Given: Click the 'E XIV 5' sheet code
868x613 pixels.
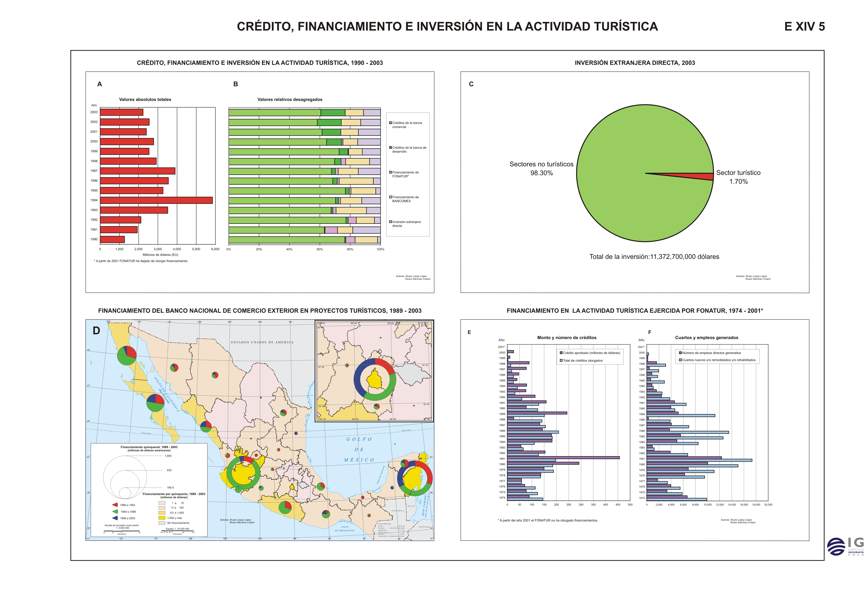Looking at the screenshot, I should coord(804,26).
